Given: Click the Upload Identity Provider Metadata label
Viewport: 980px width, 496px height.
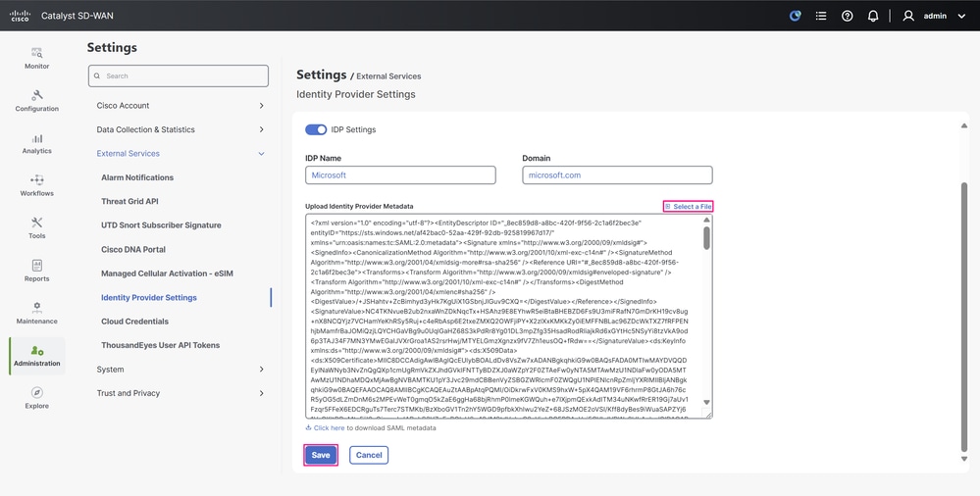Looking at the screenshot, I should [359, 206].
